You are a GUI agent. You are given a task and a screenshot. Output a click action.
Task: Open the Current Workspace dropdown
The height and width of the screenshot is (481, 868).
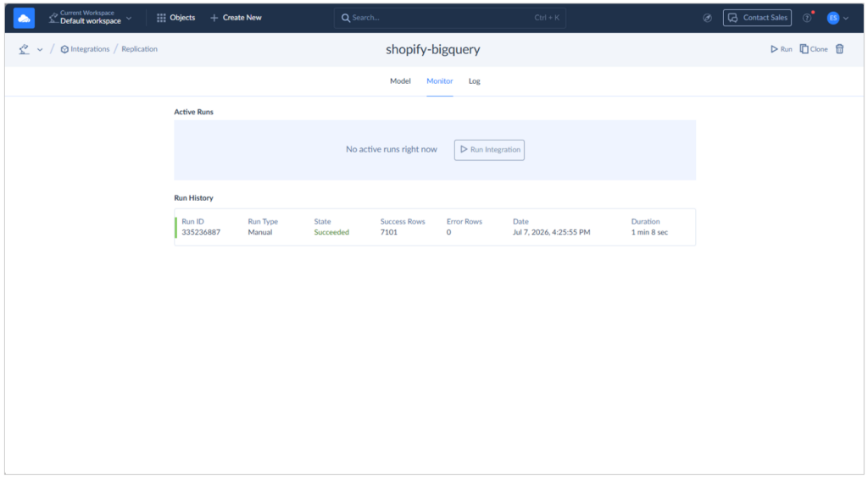[90, 17]
